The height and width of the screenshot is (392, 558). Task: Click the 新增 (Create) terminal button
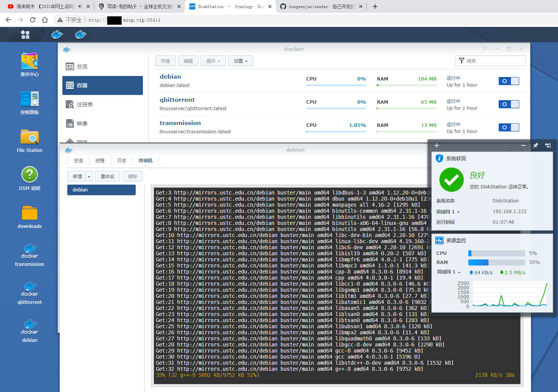pyautogui.click(x=77, y=176)
